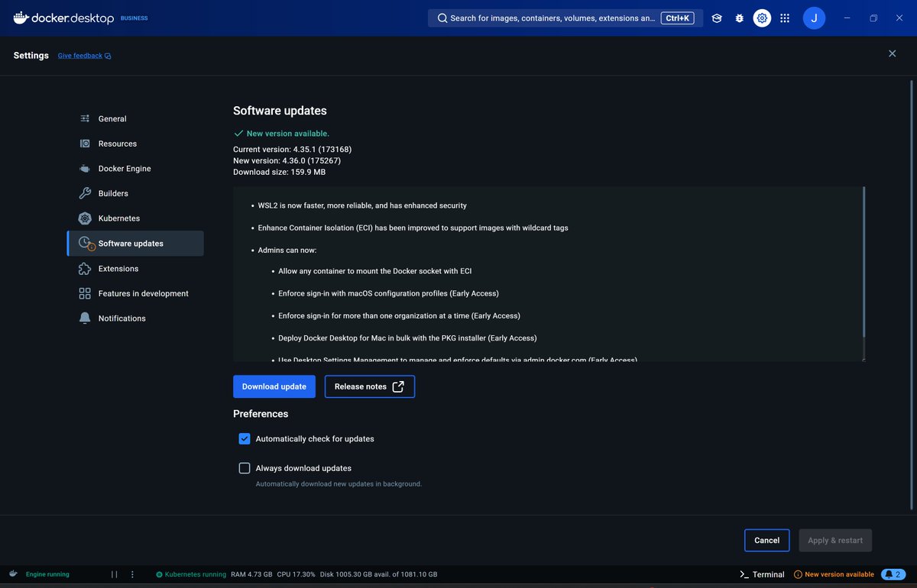Click the Docker Desktop whale logo
This screenshot has width=917, height=588.
point(21,18)
